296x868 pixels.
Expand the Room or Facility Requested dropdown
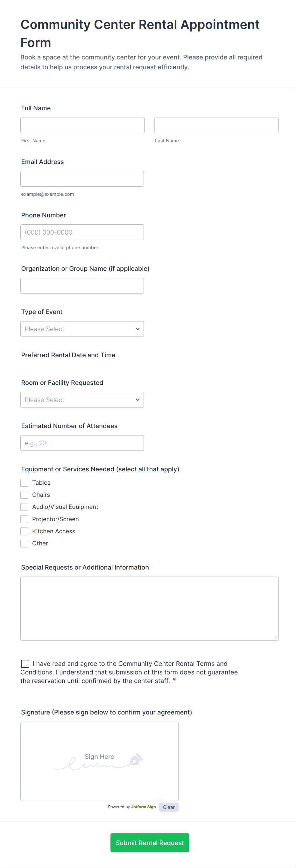82,400
